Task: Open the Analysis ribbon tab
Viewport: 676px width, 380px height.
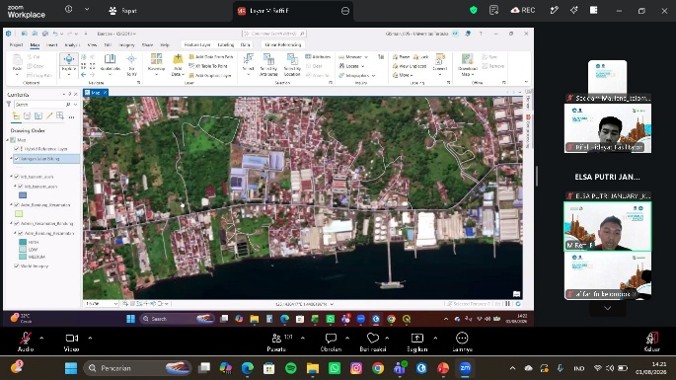Action: point(72,44)
